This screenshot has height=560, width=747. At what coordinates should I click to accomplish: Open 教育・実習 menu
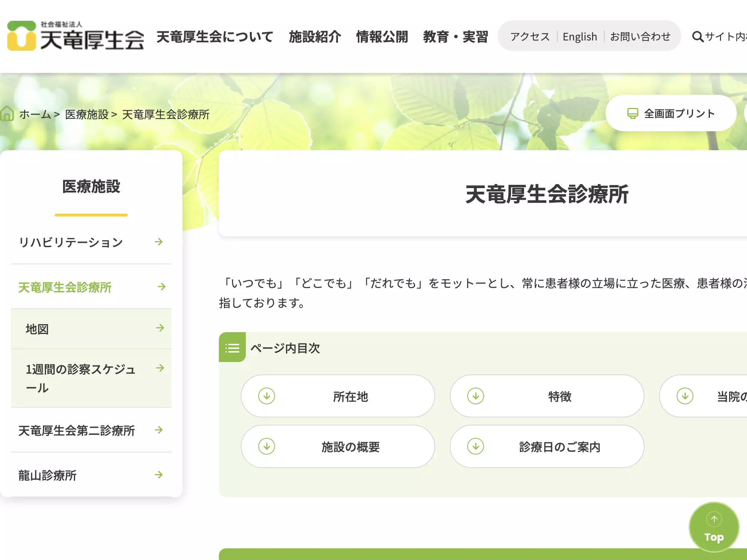click(456, 37)
